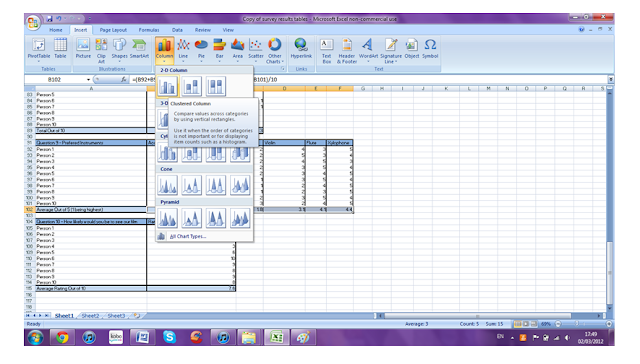The image size is (640, 364).
Task: Choose All Chart Types option
Action: 187,236
